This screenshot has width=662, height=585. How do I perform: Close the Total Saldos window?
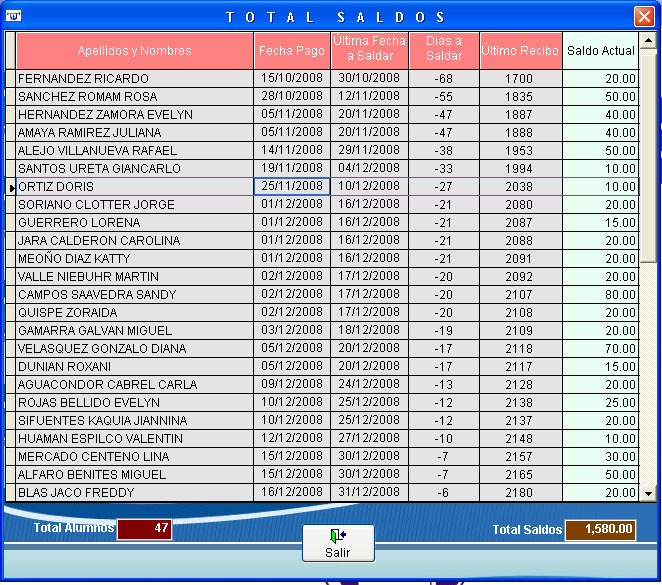[644, 17]
